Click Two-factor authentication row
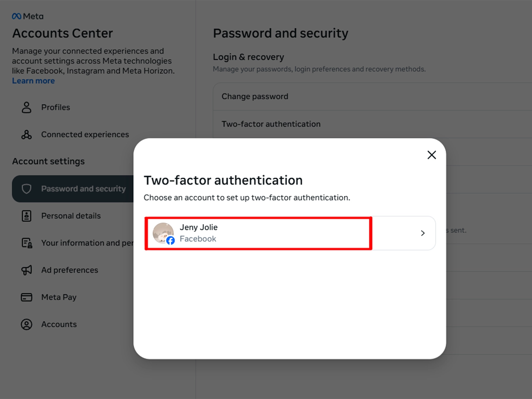Image resolution: width=532 pixels, height=399 pixels. click(x=271, y=124)
